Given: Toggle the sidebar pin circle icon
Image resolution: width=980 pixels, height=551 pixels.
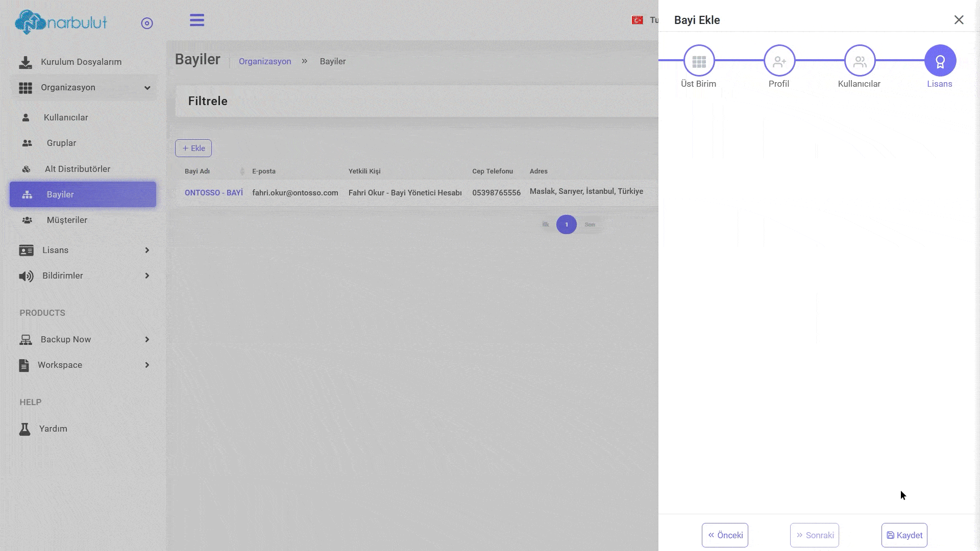Looking at the screenshot, I should pos(147,23).
